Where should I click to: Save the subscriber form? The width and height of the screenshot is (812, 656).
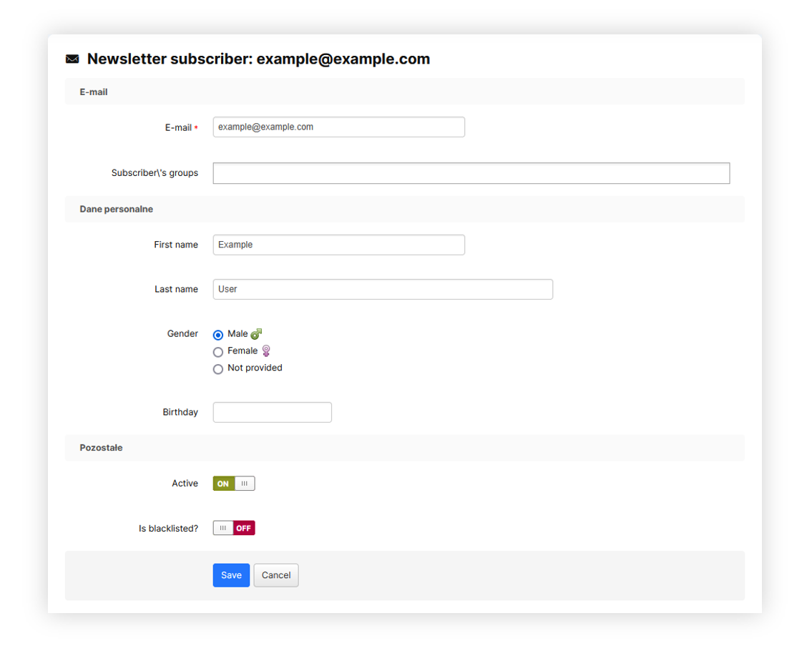tap(231, 576)
